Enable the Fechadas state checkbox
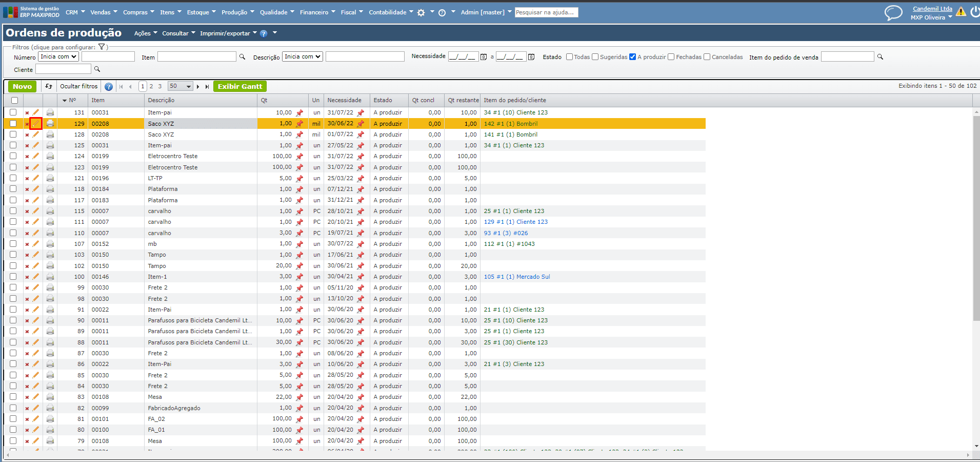980x462 pixels. tap(671, 57)
